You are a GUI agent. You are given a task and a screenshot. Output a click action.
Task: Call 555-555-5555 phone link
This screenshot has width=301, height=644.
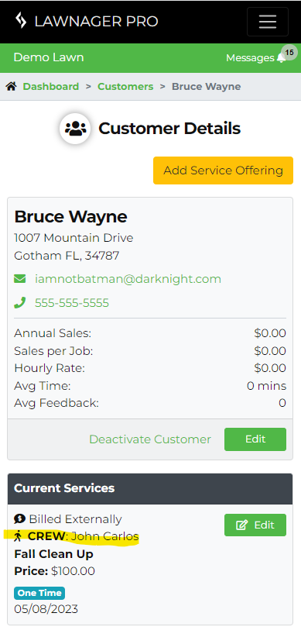coord(72,303)
